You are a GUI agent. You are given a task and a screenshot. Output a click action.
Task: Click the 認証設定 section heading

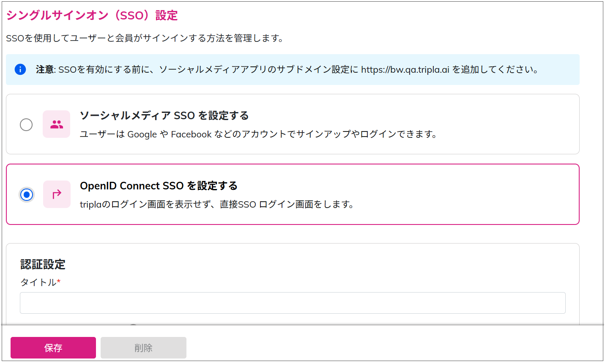[x=43, y=265]
